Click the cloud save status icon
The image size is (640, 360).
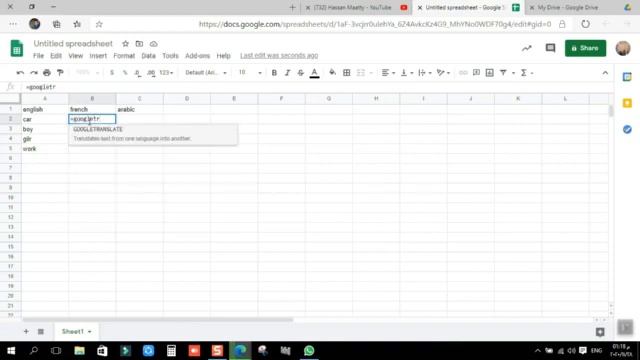[x=153, y=44]
